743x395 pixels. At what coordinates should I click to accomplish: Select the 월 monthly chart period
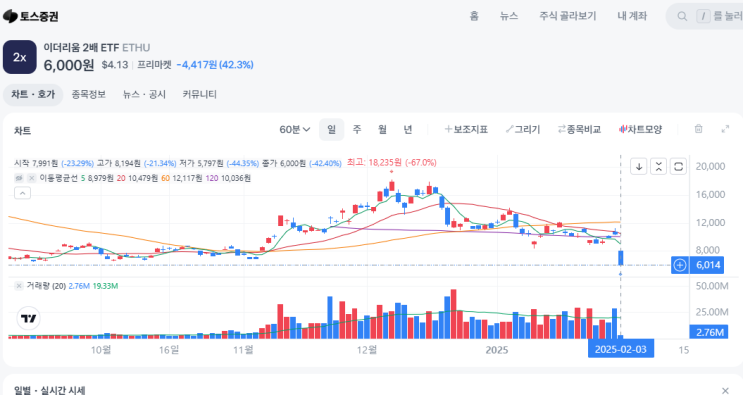click(382, 129)
